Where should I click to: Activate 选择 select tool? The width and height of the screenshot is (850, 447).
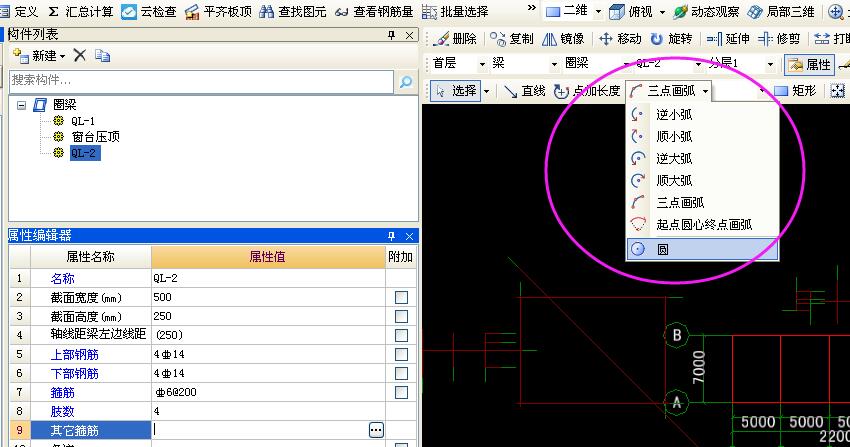coord(456,91)
